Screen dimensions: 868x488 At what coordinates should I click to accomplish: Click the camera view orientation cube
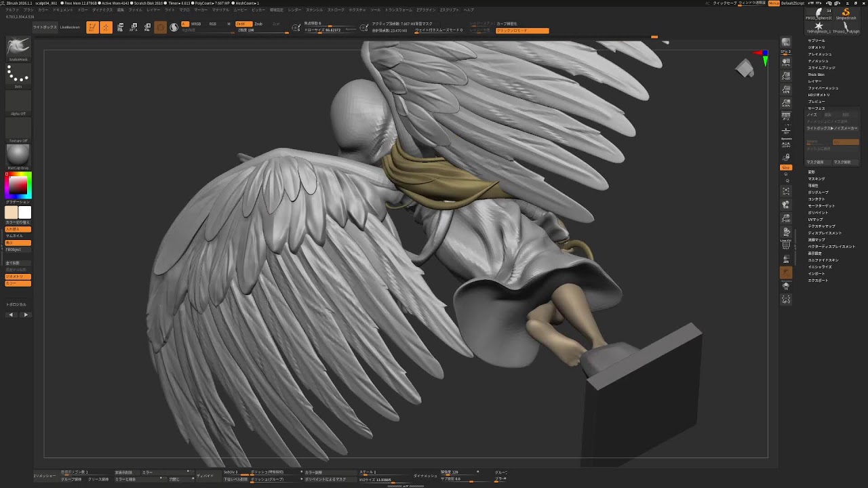click(745, 68)
